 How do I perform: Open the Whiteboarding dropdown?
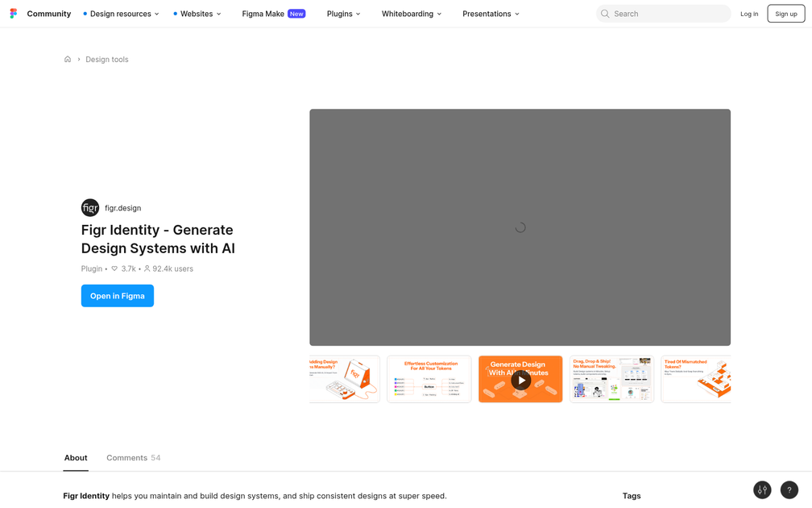[412, 14]
